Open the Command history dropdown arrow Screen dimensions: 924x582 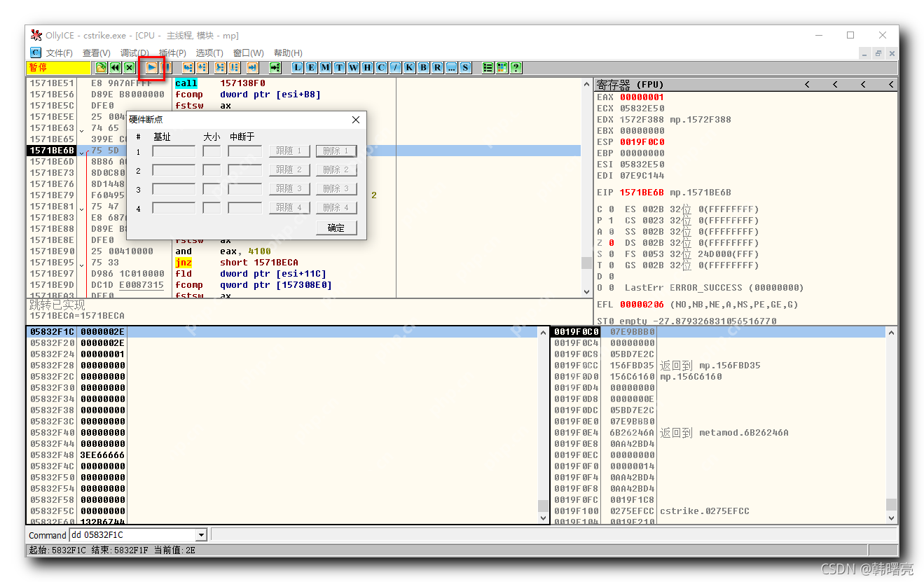[x=202, y=535]
